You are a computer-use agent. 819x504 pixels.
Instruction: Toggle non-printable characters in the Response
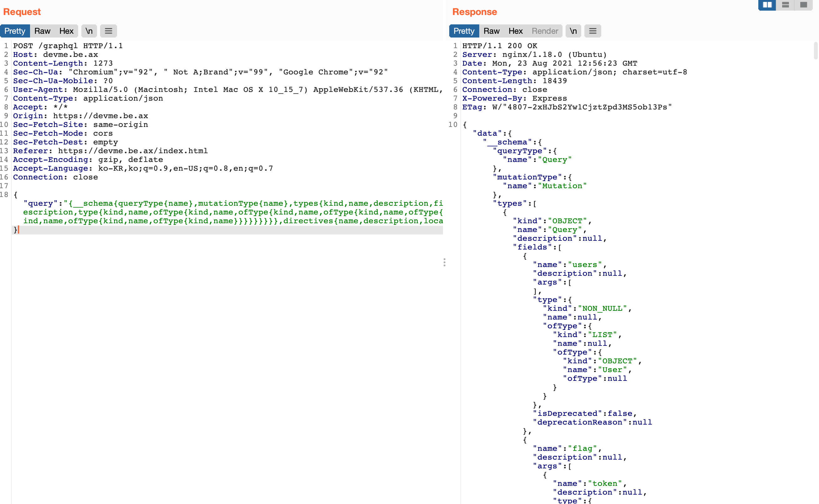click(x=573, y=31)
